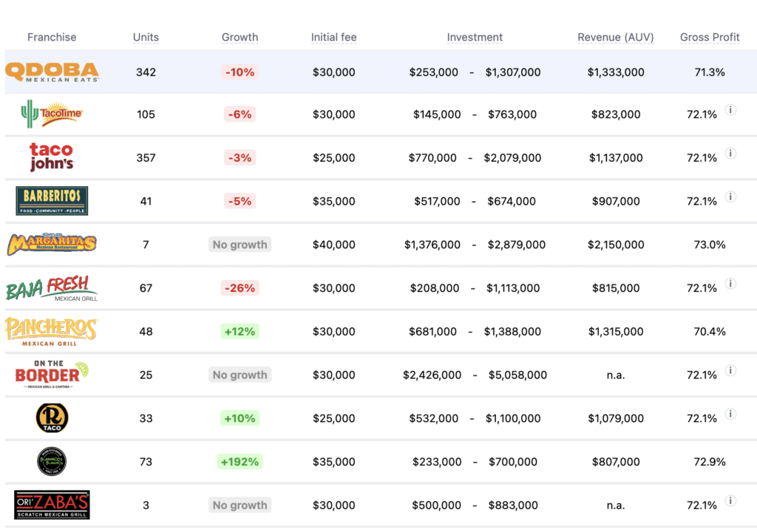Screen dimensions: 757x532
Task: Select the Pancheros Mexican Grill logo
Action: 52,332
